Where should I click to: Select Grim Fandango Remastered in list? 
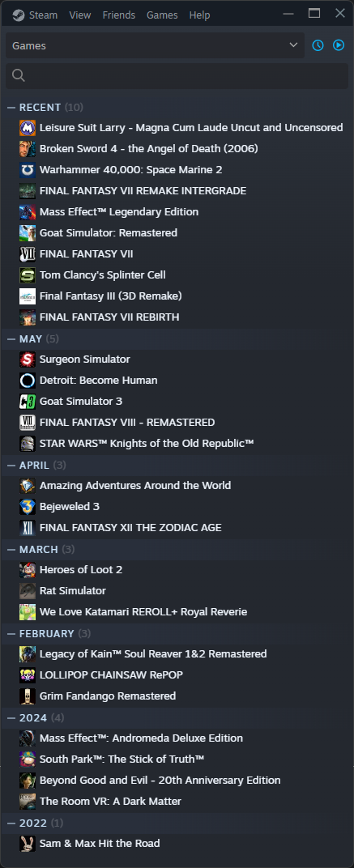177,696
